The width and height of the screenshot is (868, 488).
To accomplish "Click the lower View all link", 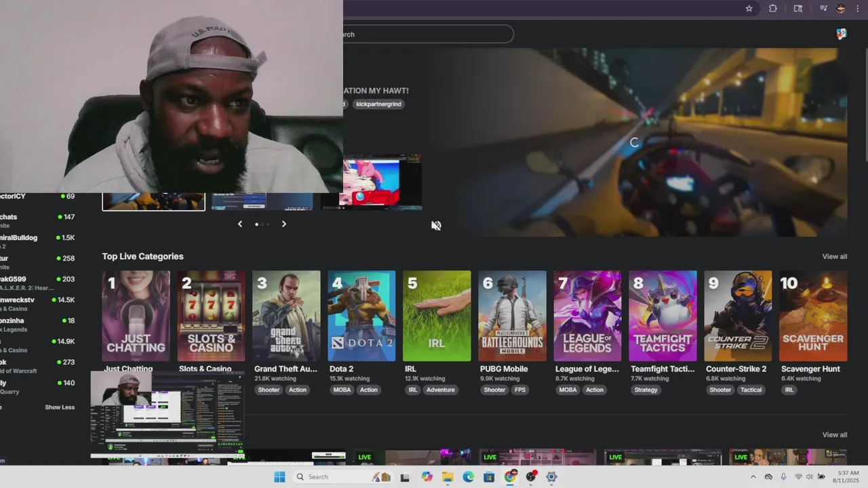I will coord(834,435).
